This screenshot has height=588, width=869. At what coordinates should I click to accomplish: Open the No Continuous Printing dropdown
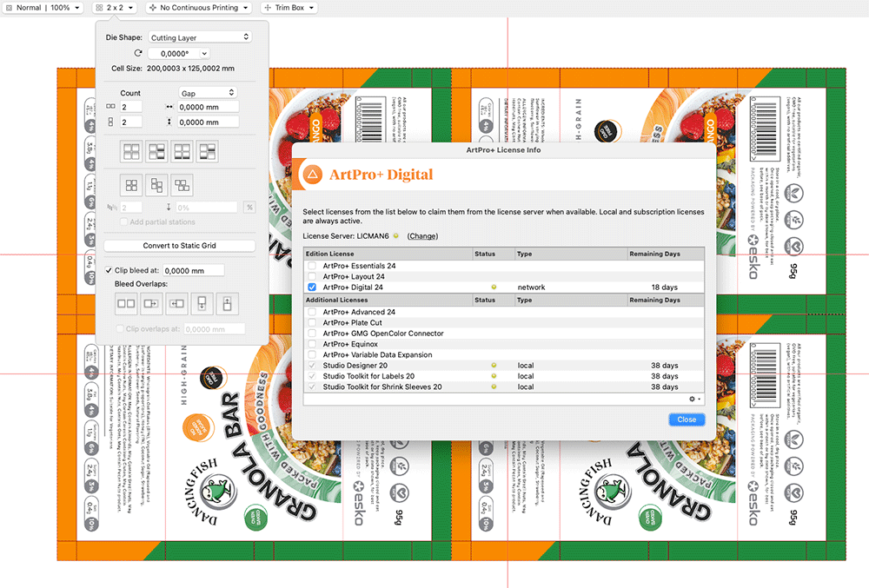198,8
